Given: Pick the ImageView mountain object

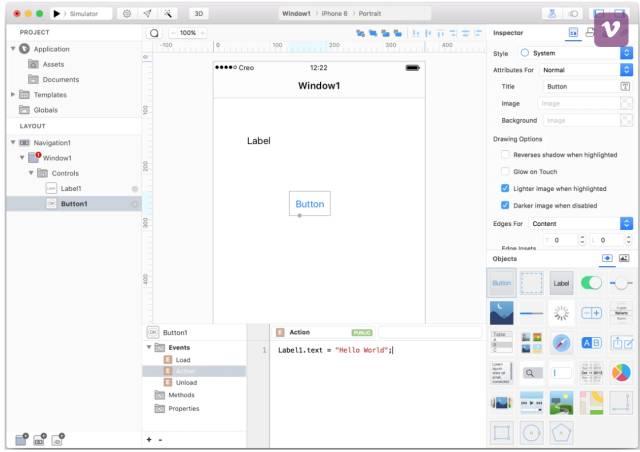Looking at the screenshot, I should [x=501, y=313].
